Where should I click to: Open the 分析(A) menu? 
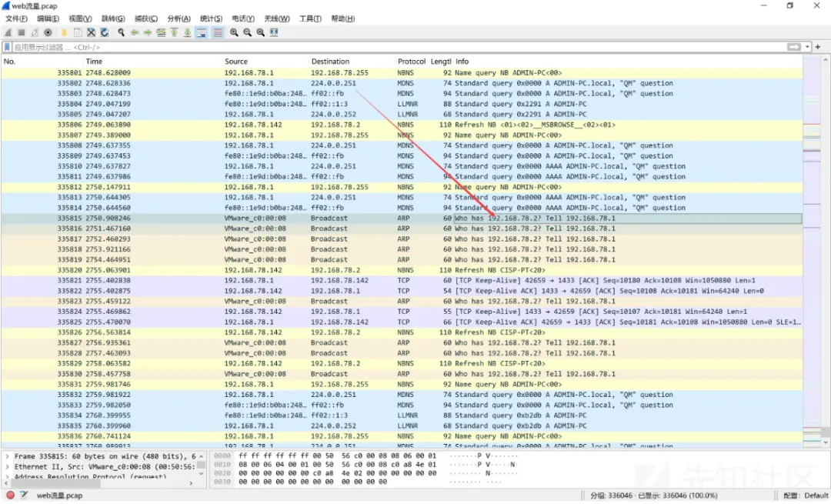click(179, 18)
